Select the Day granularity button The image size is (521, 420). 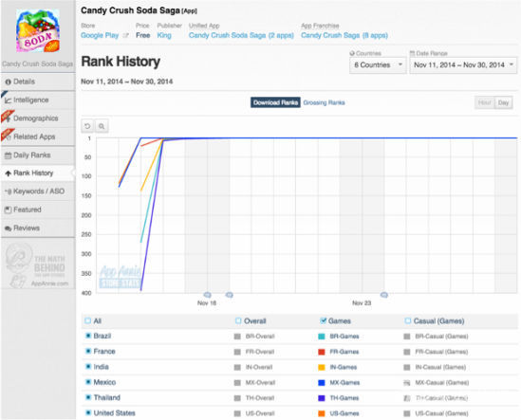(x=503, y=103)
